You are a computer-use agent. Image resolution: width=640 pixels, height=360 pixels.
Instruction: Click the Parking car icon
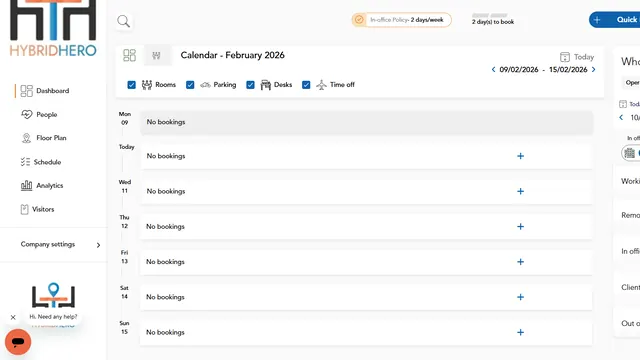click(205, 85)
